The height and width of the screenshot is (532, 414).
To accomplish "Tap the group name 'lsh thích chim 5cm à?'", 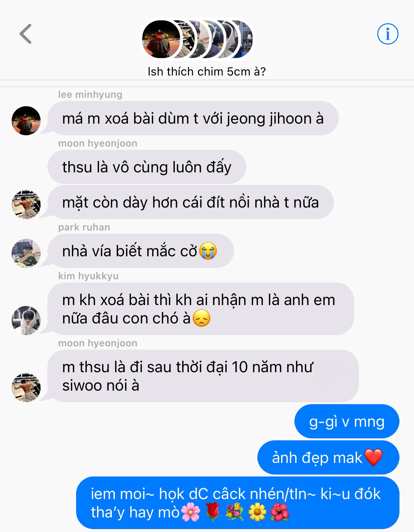I will coord(207,72).
